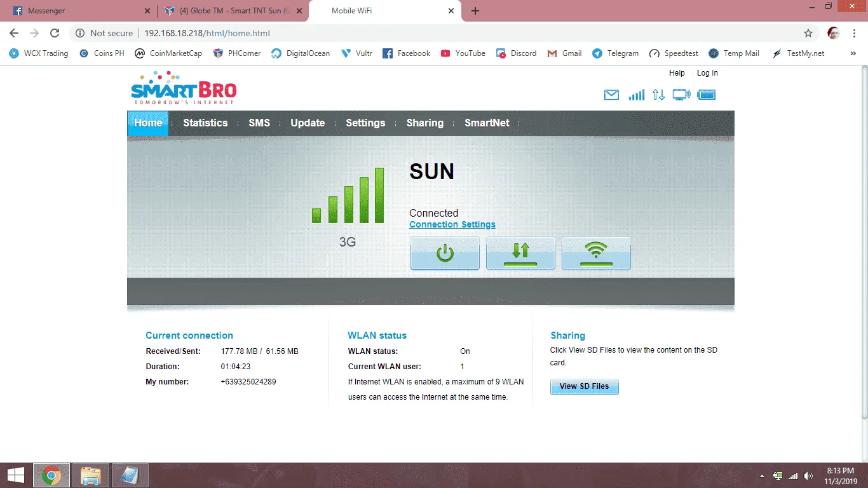The width and height of the screenshot is (868, 488).
Task: Open File Explorer from the taskbar
Action: point(91,475)
